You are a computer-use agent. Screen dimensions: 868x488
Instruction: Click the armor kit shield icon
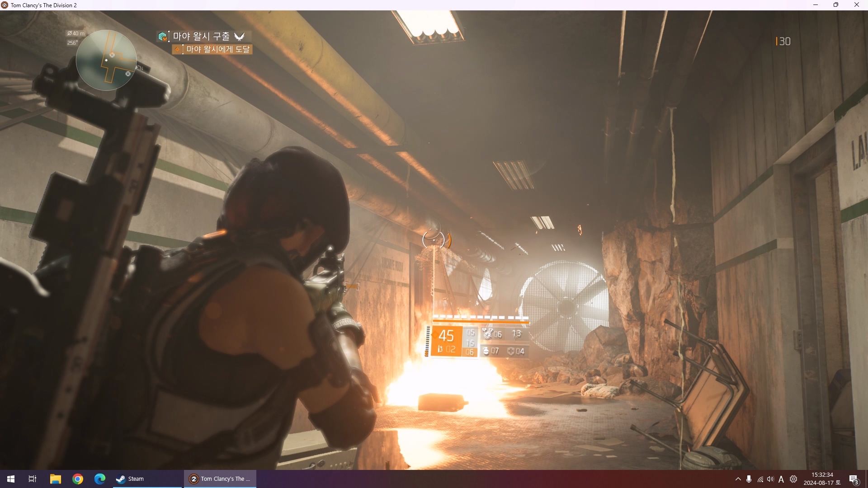pyautogui.click(x=511, y=351)
